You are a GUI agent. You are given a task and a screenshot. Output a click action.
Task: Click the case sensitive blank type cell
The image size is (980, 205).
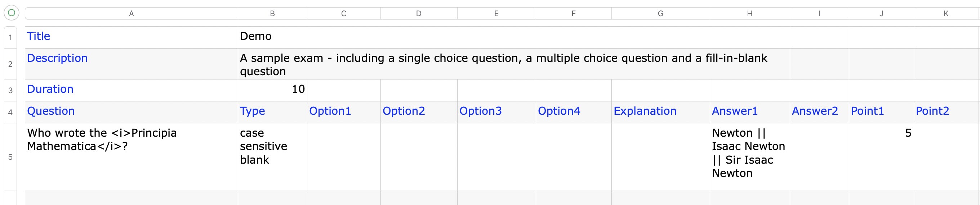272,156
